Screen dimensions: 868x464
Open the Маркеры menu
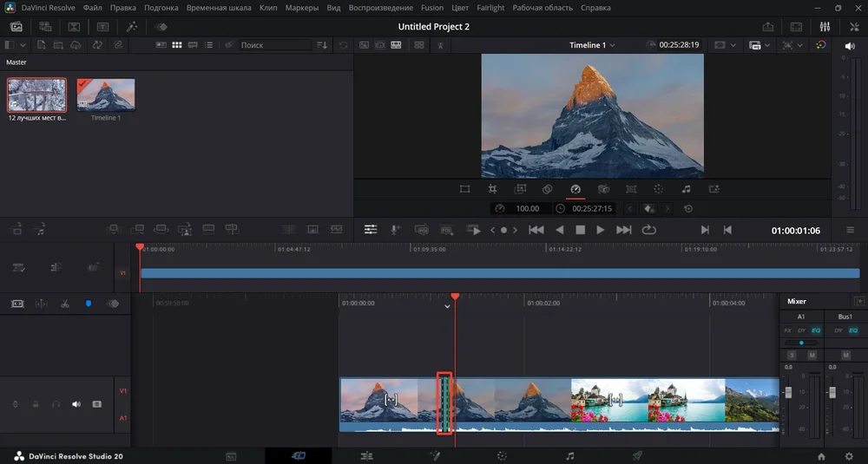click(x=303, y=8)
